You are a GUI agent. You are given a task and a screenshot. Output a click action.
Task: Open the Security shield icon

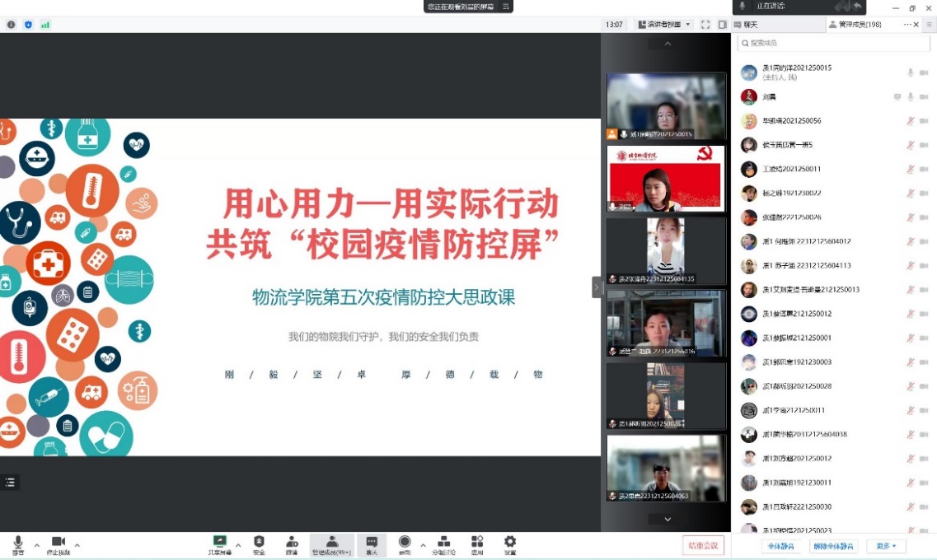(x=259, y=543)
